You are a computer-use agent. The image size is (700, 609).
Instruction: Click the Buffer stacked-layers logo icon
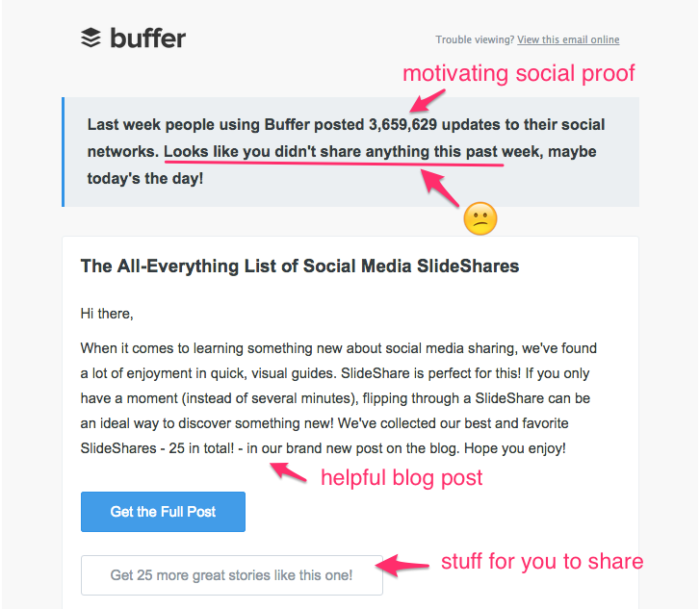(91, 38)
